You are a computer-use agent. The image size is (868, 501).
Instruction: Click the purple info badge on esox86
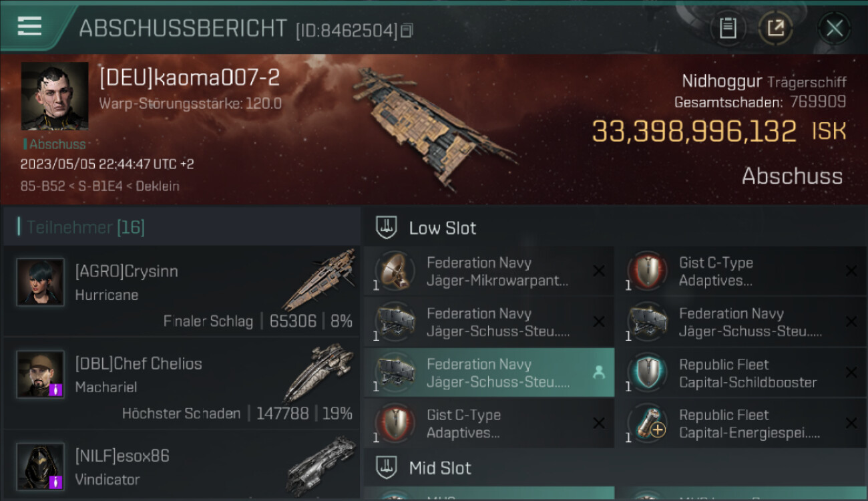[56, 482]
